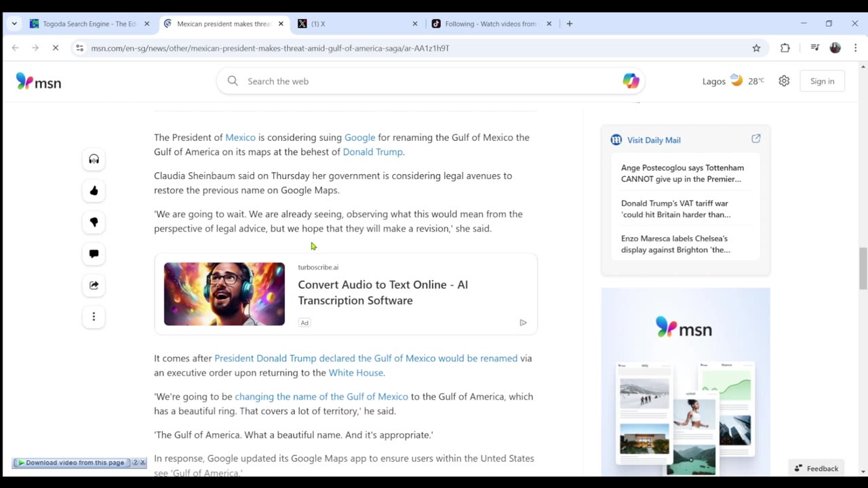Viewport: 868px width, 488px height.
Task: Open the Lagos weather widget
Action: pyautogui.click(x=733, y=81)
